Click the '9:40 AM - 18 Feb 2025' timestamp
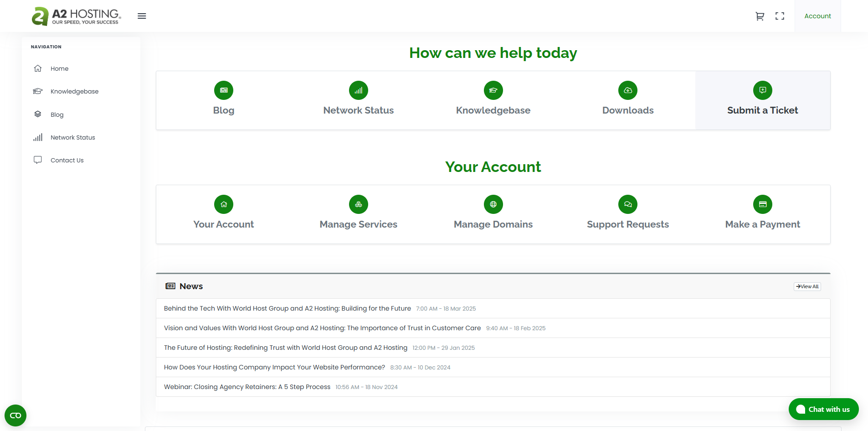868x431 pixels. point(516,328)
